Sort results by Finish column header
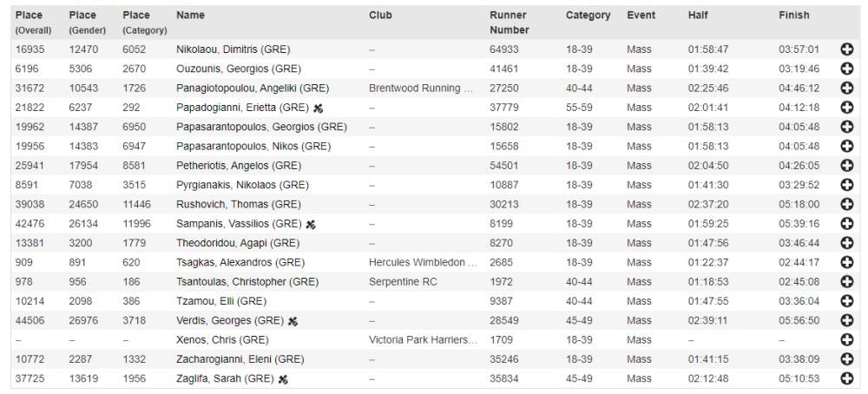This screenshot has height=394, width=868. coord(793,15)
